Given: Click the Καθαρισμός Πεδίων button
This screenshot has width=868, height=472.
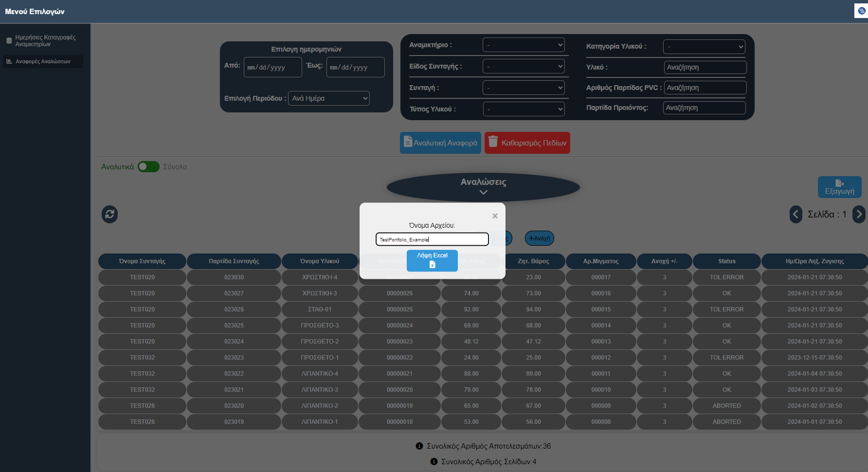Looking at the screenshot, I should coord(527,143).
